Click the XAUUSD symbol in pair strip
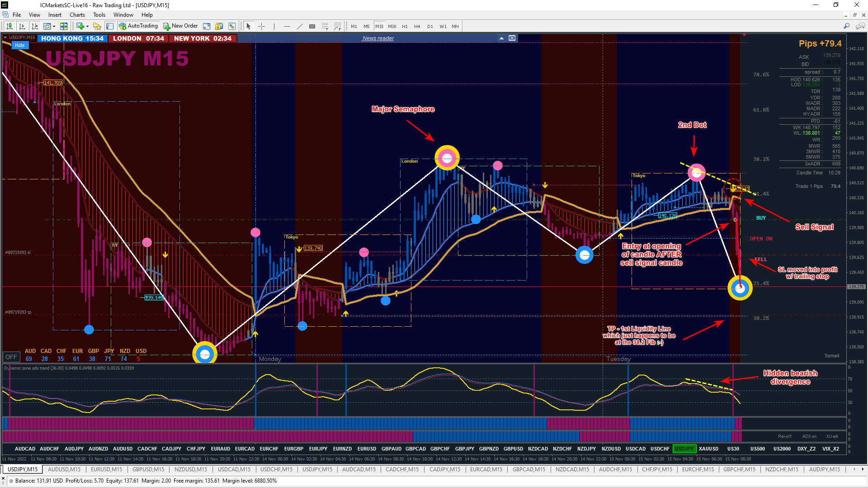The width and height of the screenshot is (868, 488). pyautogui.click(x=708, y=449)
